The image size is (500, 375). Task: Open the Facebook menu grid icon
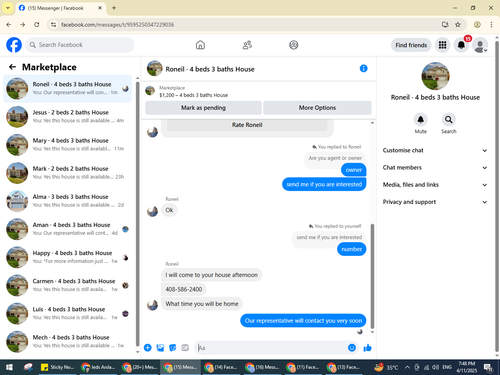[x=442, y=45]
